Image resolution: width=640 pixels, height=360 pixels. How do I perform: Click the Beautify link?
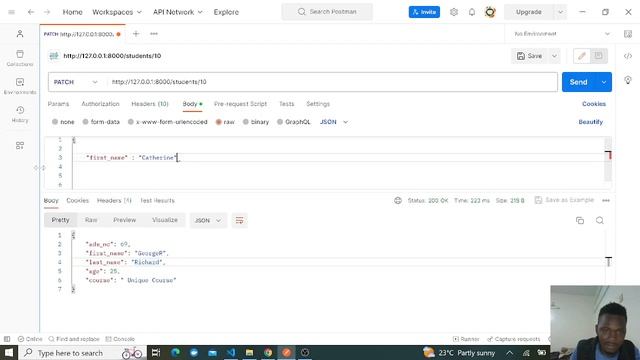[x=591, y=122]
